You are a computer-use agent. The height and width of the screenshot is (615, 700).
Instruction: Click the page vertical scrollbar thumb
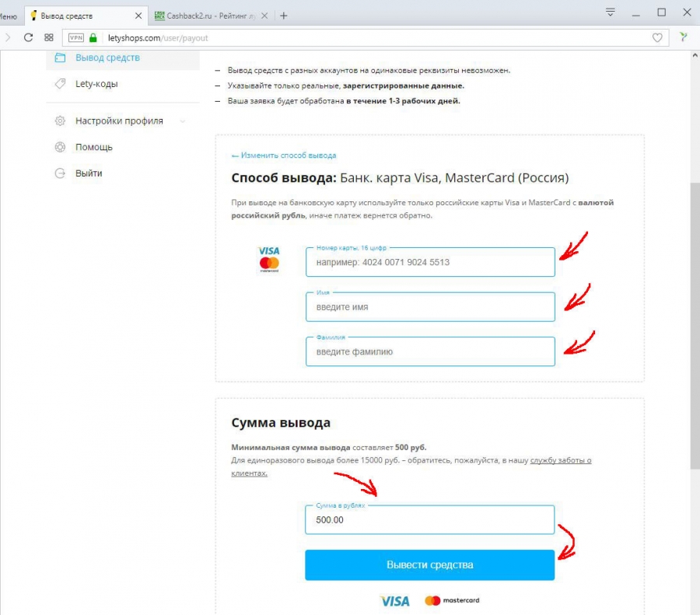click(695, 326)
